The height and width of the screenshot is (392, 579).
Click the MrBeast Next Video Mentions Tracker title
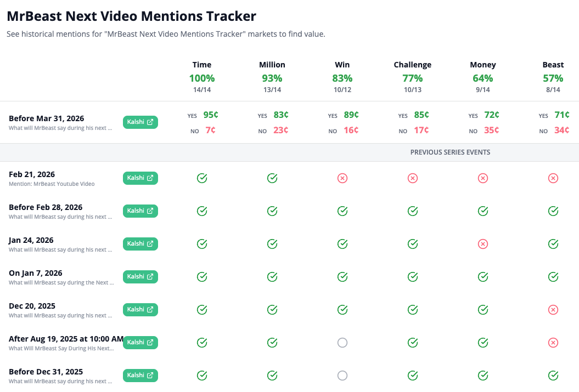131,16
